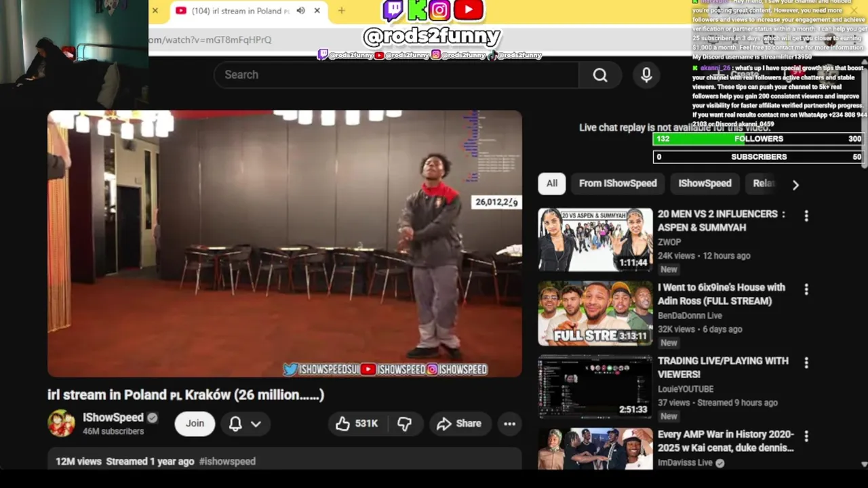Close the irl stream in Poland tab

[x=317, y=11]
